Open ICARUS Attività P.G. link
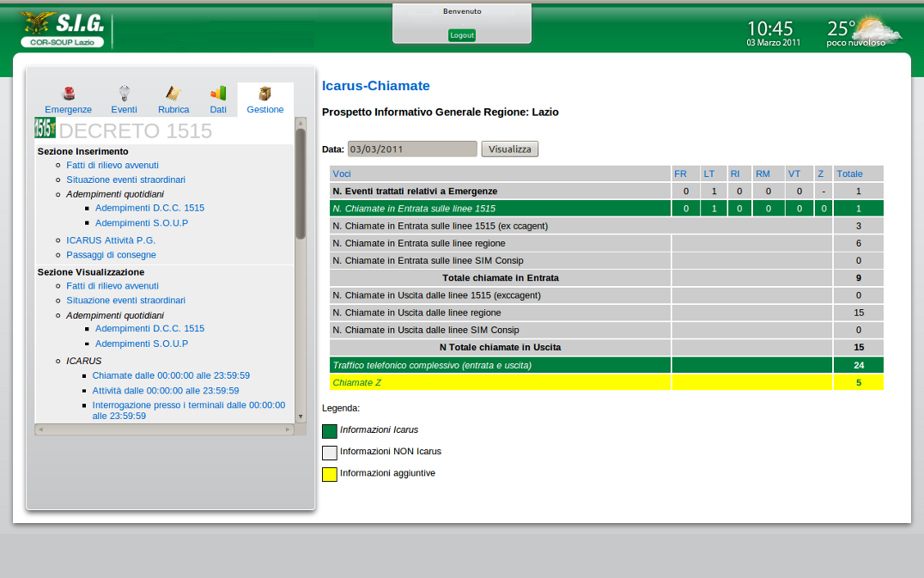The width and height of the screenshot is (924, 578). tap(111, 240)
